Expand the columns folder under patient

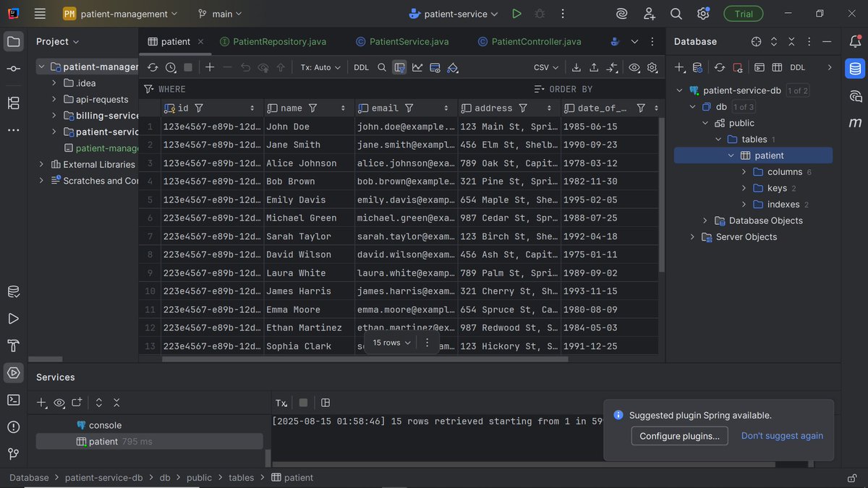coord(744,172)
